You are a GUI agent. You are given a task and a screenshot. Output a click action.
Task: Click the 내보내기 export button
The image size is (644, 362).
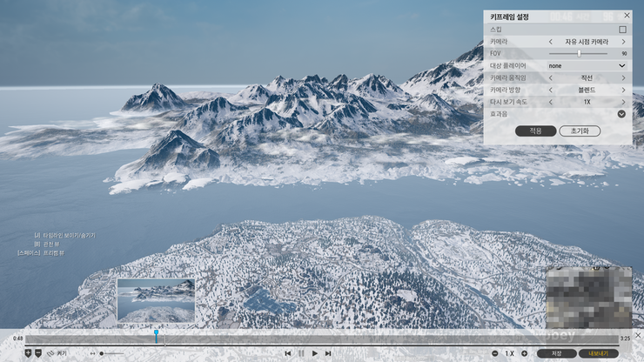click(599, 353)
